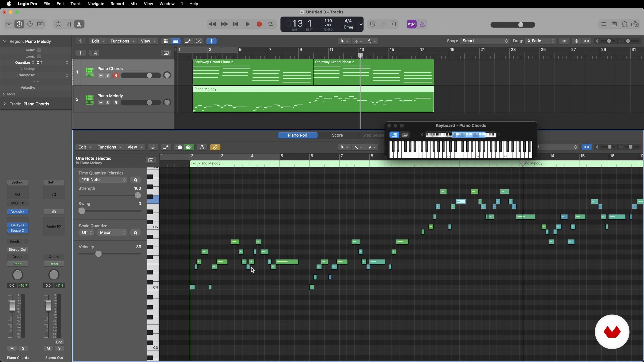Check the region Mute checkbox
Viewport: 644px width, 362px height.
point(39,50)
